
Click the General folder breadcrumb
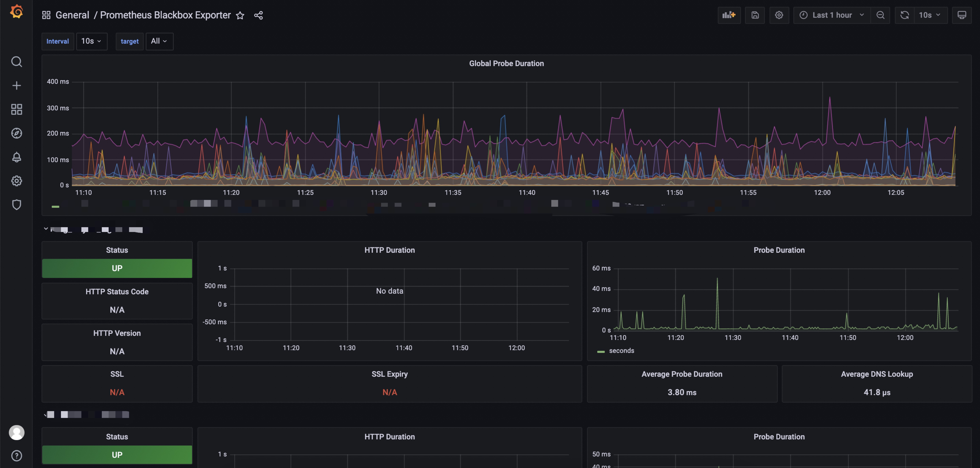click(x=72, y=15)
